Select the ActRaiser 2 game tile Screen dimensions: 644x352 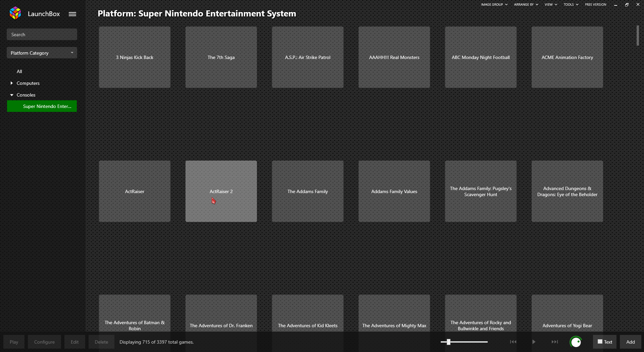click(x=221, y=191)
